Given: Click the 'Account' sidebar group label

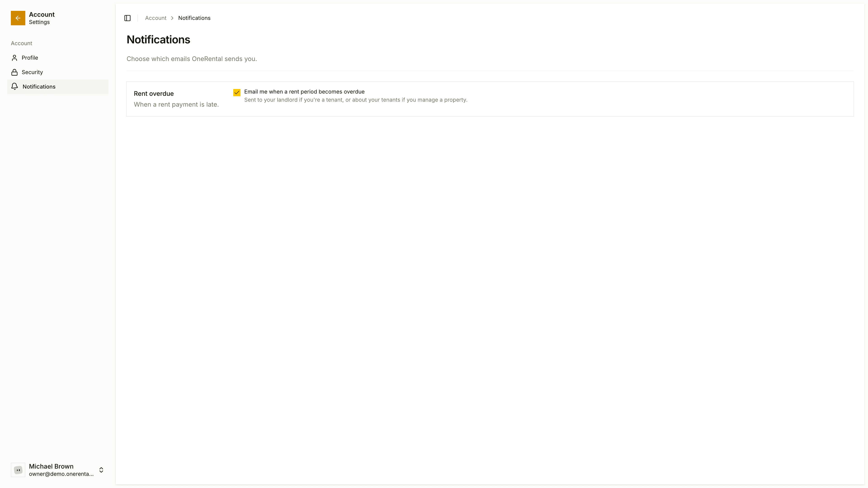Looking at the screenshot, I should click(21, 43).
